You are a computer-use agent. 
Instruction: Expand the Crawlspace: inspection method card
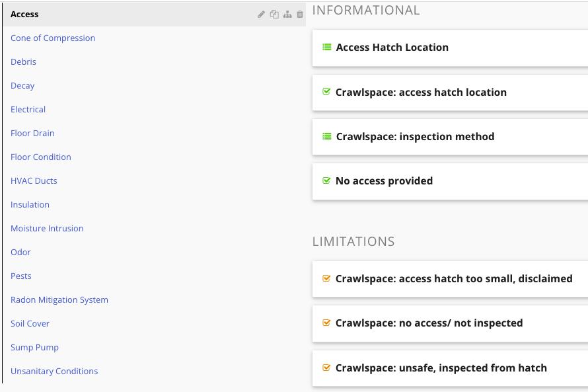click(450, 137)
